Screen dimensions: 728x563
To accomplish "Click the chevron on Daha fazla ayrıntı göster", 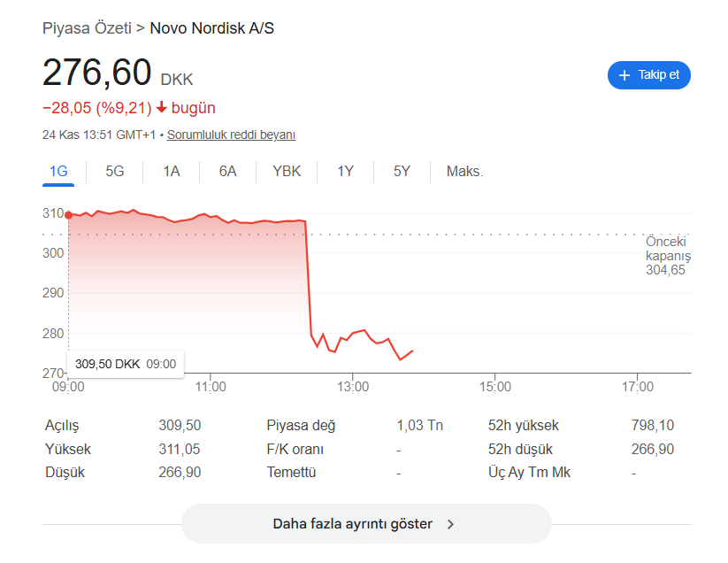I will pos(450,524).
